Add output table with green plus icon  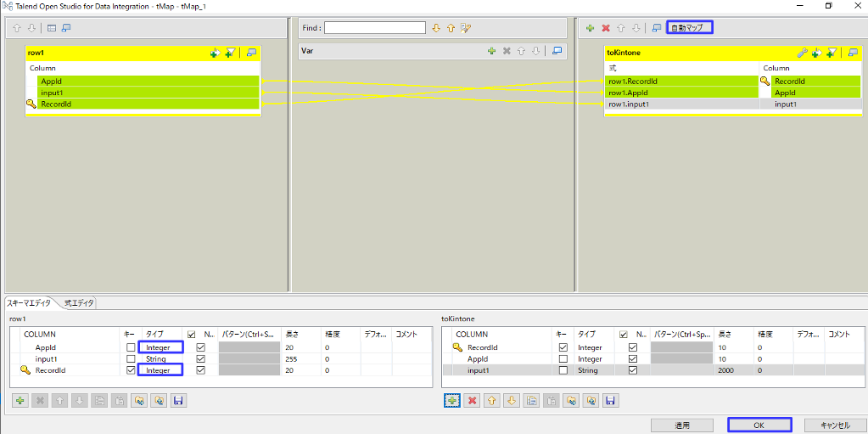(x=591, y=28)
